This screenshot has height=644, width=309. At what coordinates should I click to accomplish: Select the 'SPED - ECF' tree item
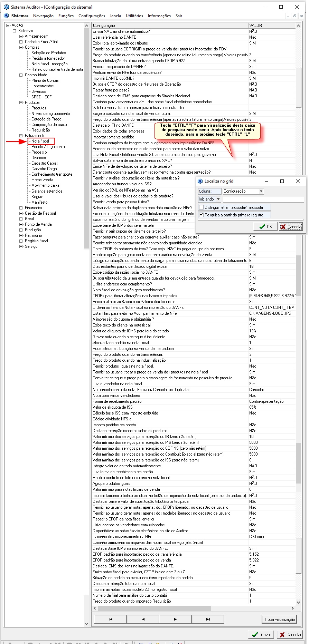[x=41, y=97]
